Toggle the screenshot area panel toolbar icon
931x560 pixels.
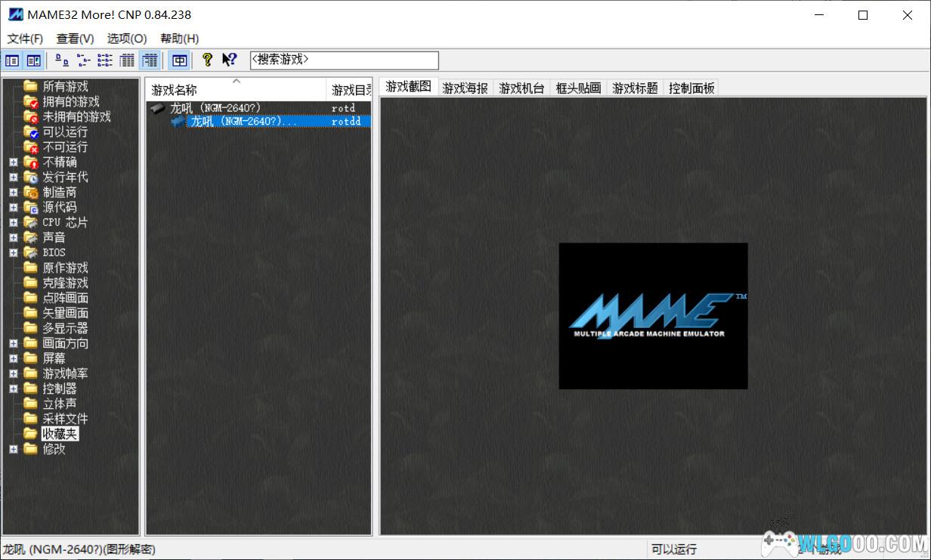click(34, 60)
